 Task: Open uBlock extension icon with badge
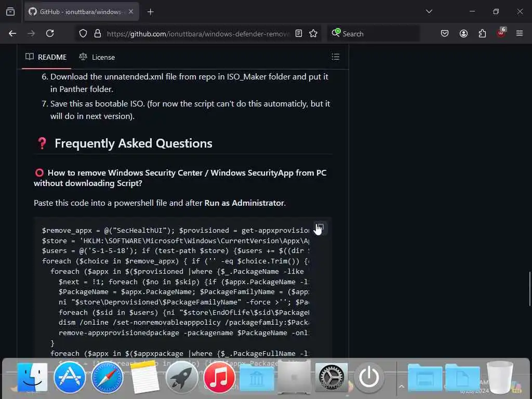(501, 33)
